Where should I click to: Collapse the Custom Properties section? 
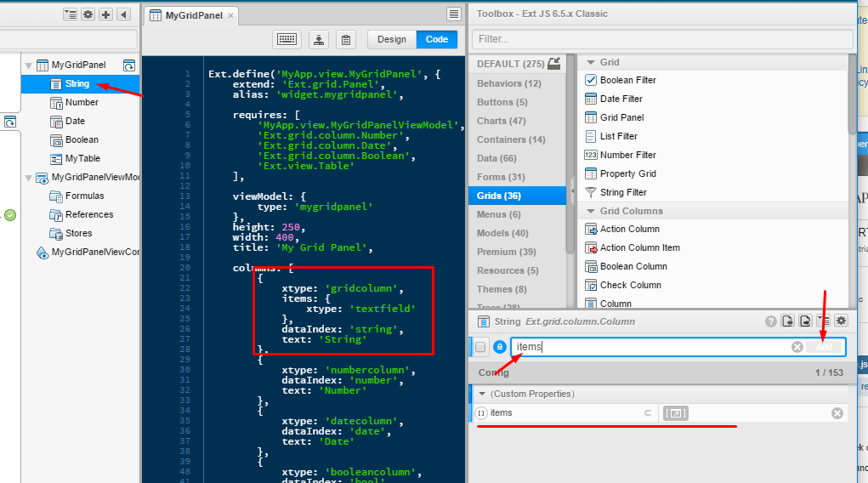(482, 394)
